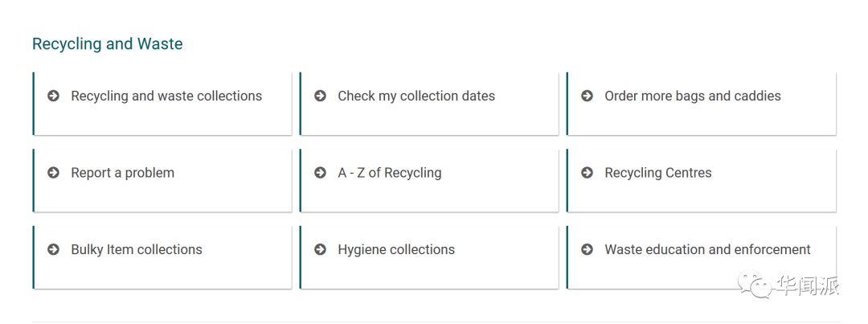Click arrow icon beside Hygiene collections
The height and width of the screenshot is (324, 868).
tap(320, 250)
